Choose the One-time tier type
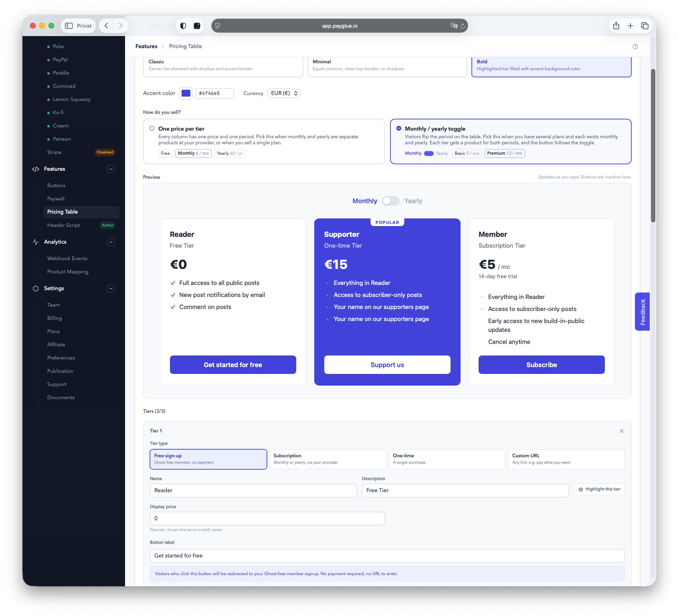The width and height of the screenshot is (679, 616). (x=447, y=459)
